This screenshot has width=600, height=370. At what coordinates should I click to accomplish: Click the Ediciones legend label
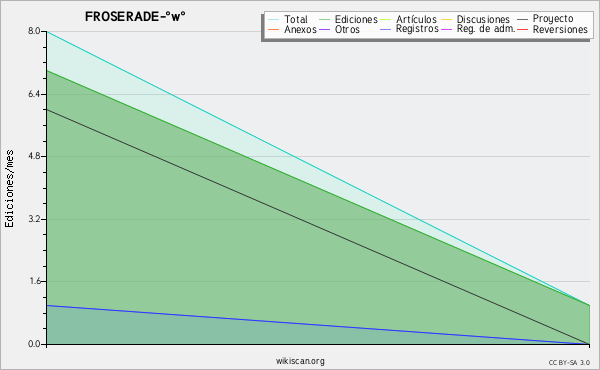(356, 19)
